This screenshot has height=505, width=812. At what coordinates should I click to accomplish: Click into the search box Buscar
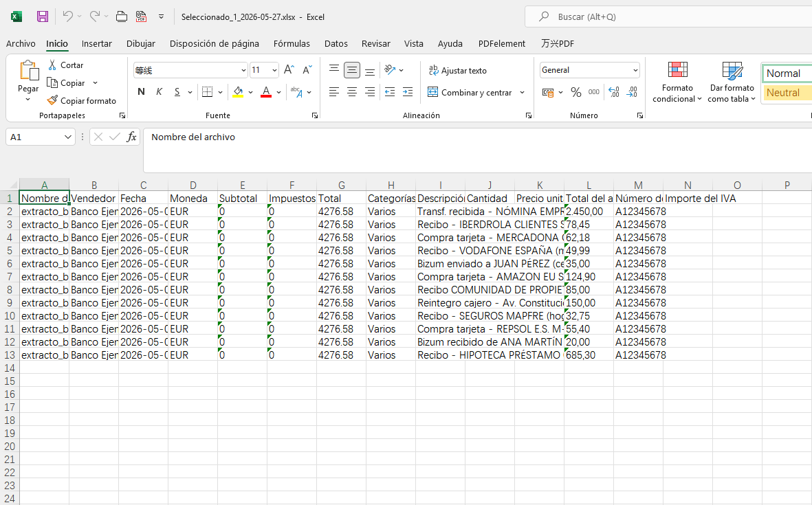pyautogui.click(x=668, y=16)
